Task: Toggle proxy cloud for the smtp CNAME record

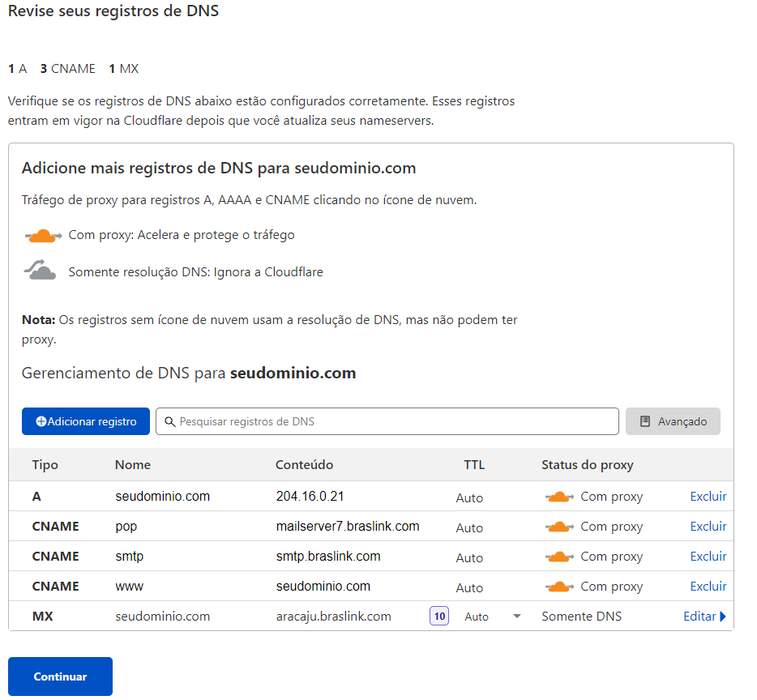Action: pyautogui.click(x=559, y=557)
